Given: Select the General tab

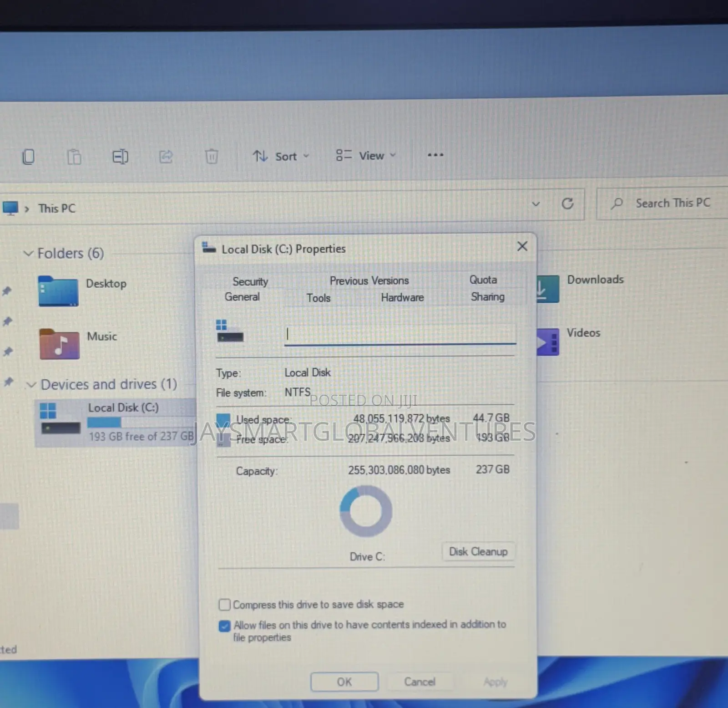Looking at the screenshot, I should (x=242, y=297).
